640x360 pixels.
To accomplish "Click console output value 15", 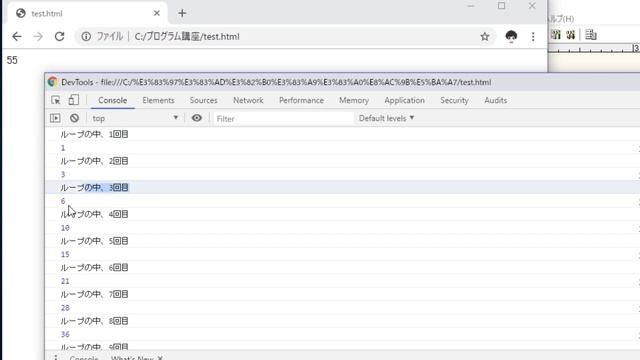I will click(65, 255).
